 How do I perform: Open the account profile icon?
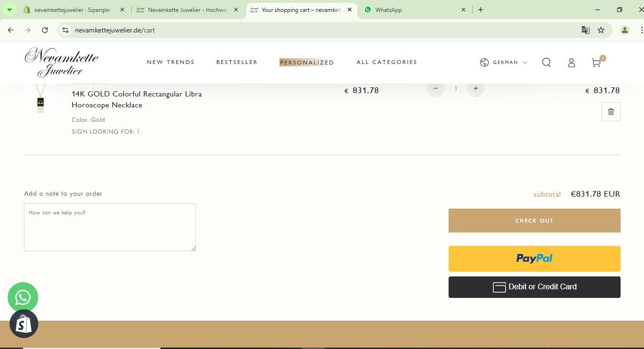(571, 63)
